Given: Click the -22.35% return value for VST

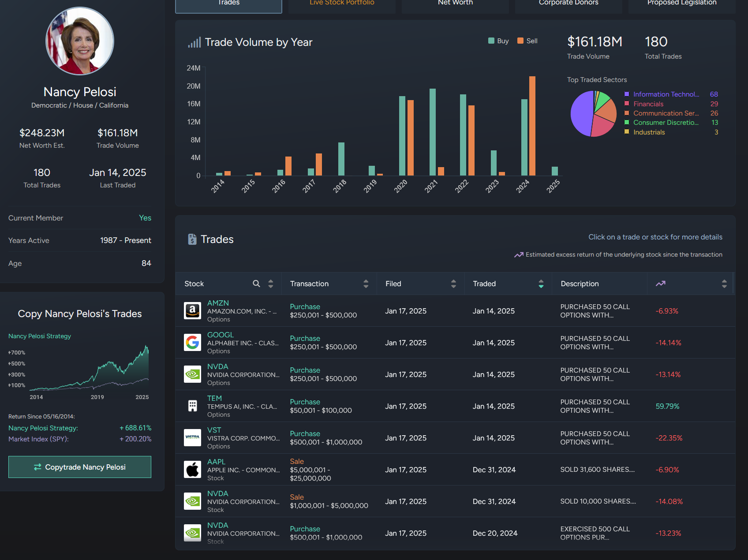Looking at the screenshot, I should [669, 438].
